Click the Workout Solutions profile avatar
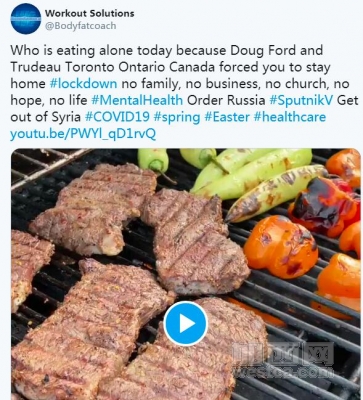The height and width of the screenshot is (400, 363). pos(26,19)
